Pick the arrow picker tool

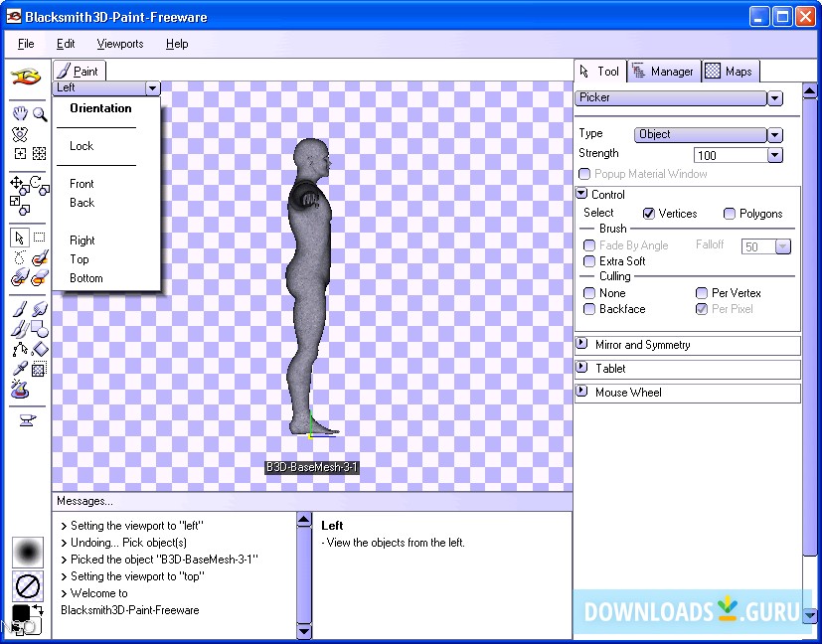click(19, 238)
